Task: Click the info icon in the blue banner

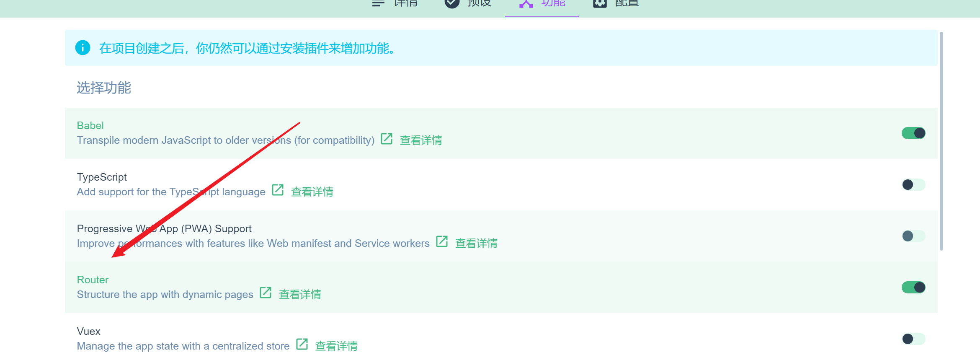Action: 83,48
